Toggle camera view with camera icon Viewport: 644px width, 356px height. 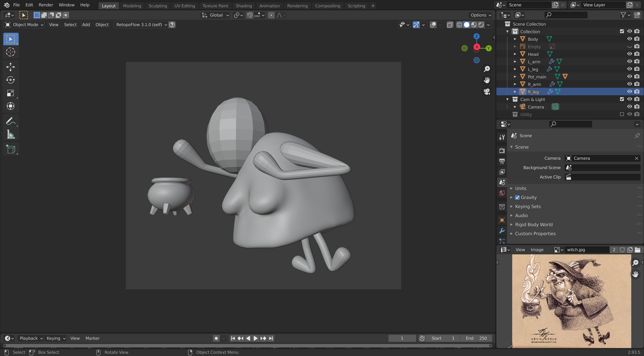[487, 91]
